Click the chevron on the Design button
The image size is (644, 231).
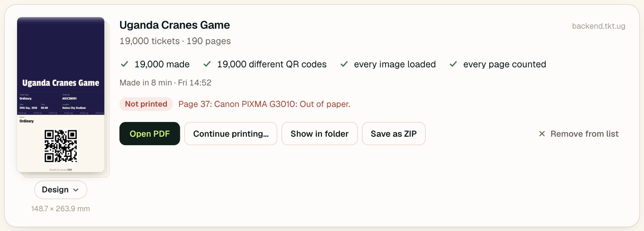click(76, 190)
